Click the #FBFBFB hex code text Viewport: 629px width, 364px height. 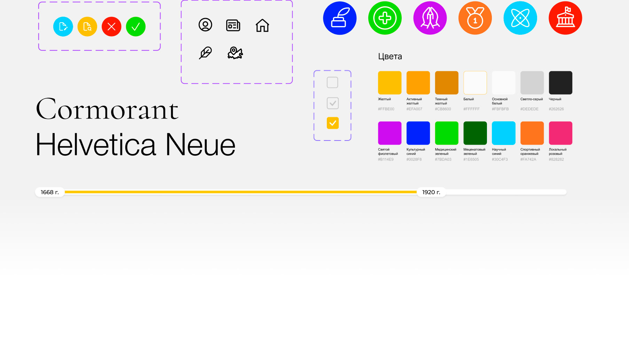click(500, 109)
